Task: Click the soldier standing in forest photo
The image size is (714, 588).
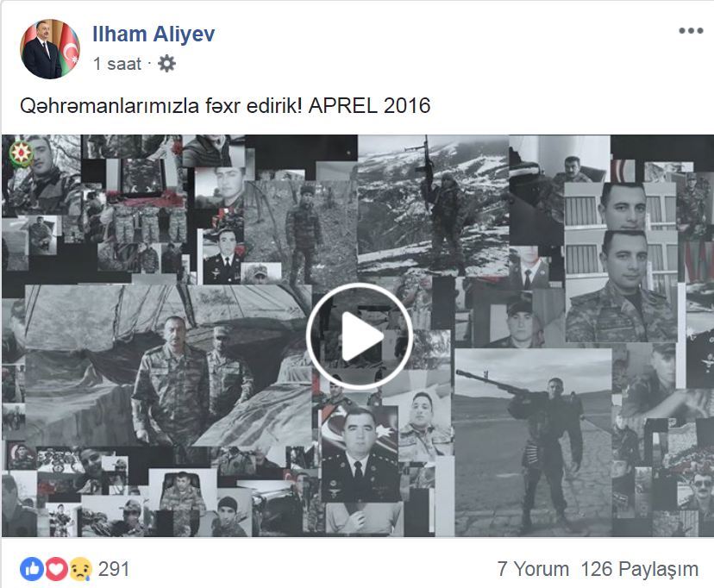Action: (301, 233)
